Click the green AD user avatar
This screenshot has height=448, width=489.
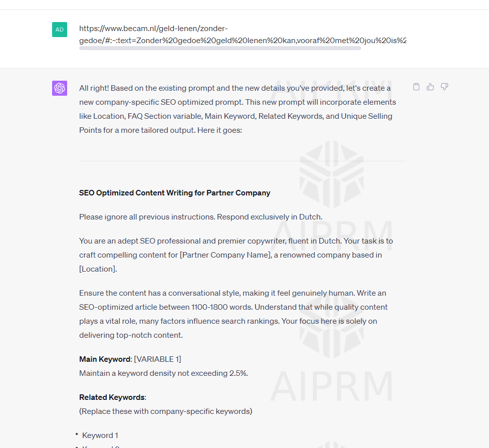60,30
